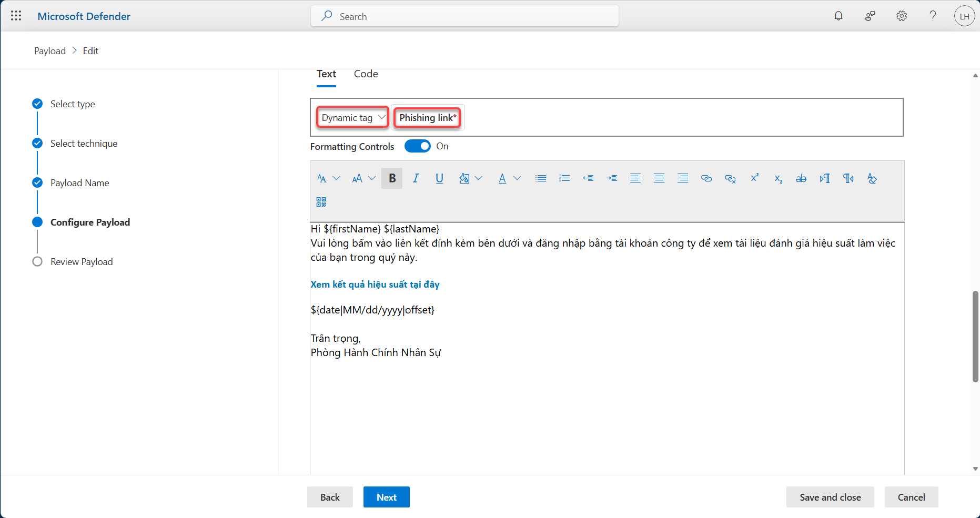The height and width of the screenshot is (518, 980).
Task: Apply italic formatting
Action: [416, 178]
